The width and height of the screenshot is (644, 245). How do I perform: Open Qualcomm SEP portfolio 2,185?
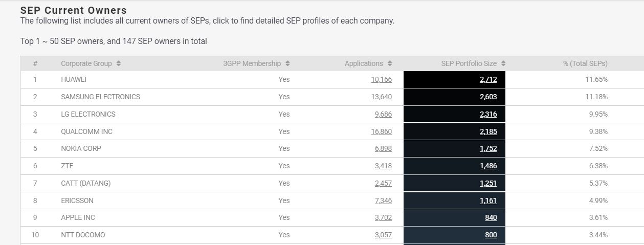[x=488, y=131]
